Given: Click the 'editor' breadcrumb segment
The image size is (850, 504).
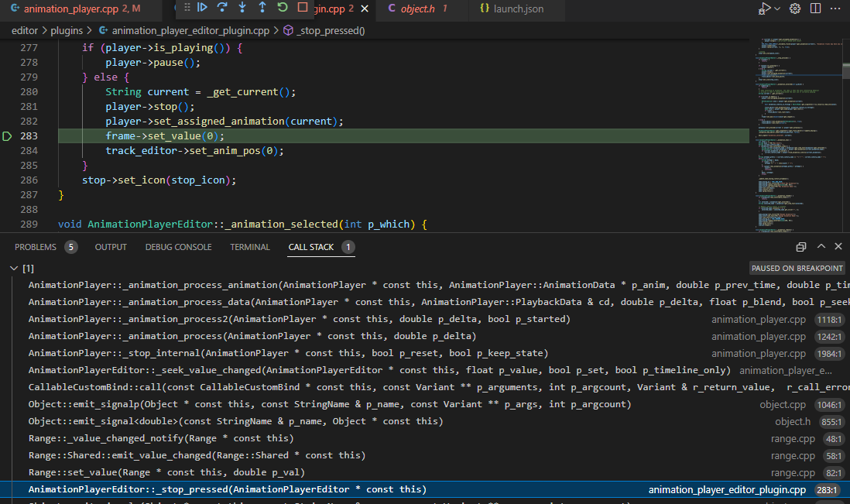Looking at the screenshot, I should coord(25,31).
